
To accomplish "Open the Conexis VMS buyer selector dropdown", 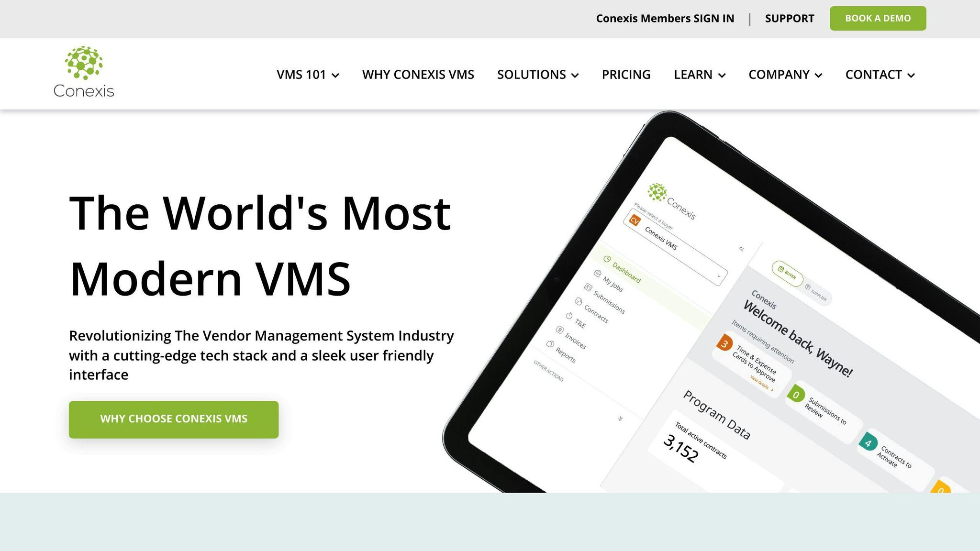I will (x=675, y=247).
